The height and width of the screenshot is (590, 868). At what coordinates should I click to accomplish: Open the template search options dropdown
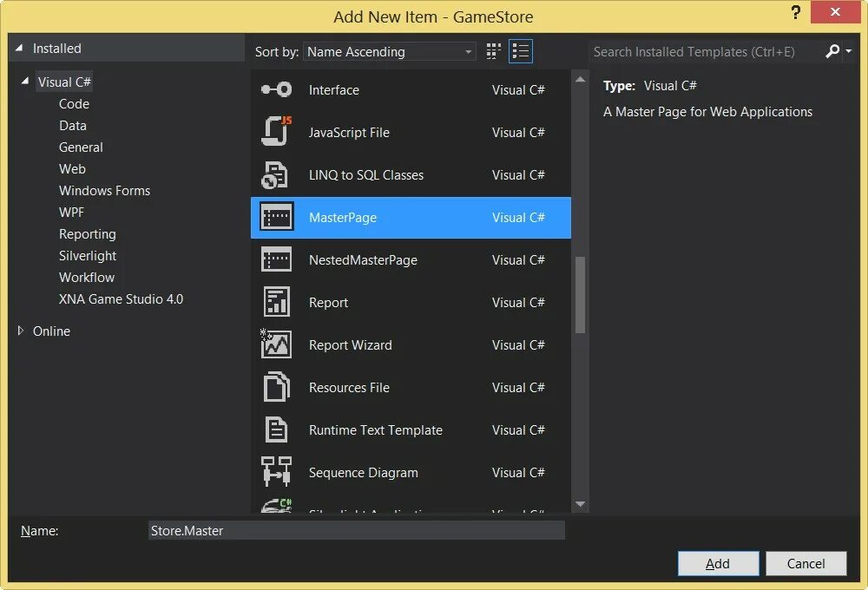click(x=848, y=52)
